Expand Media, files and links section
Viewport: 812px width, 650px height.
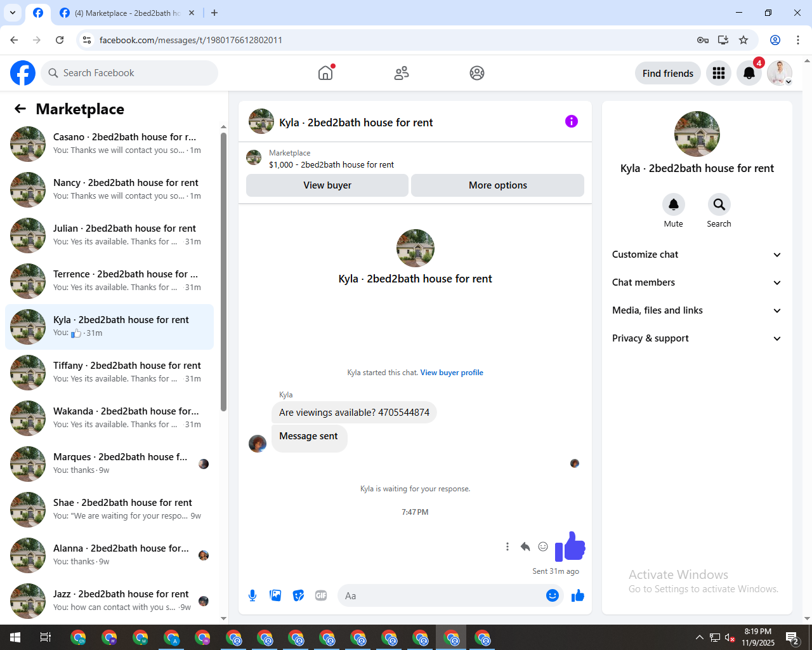click(697, 310)
